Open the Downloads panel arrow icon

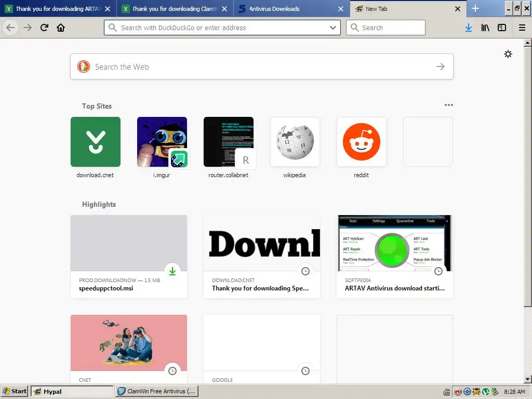[x=469, y=28]
